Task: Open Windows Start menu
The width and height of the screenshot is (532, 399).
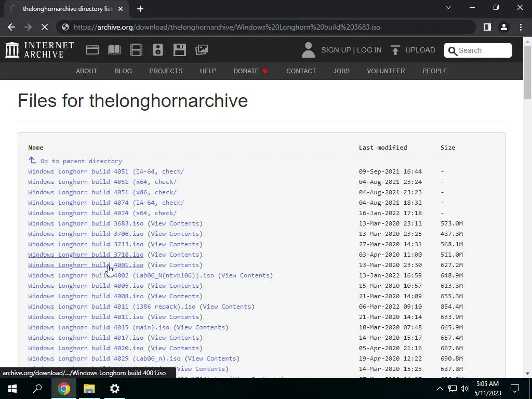Action: click(x=12, y=389)
